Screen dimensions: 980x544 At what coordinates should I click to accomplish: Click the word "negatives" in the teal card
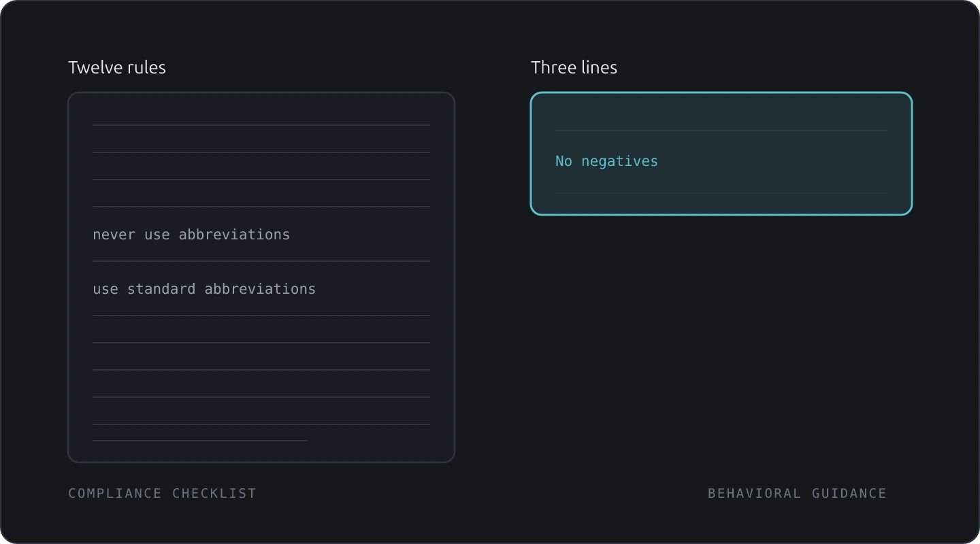[x=619, y=161]
